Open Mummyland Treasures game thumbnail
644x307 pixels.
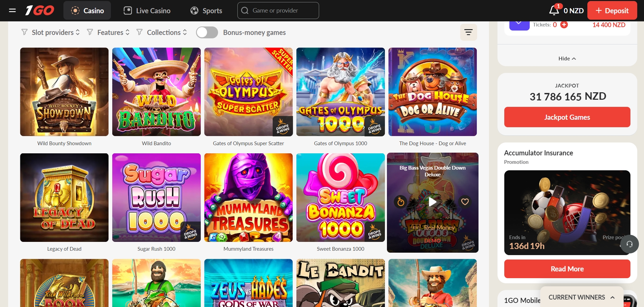point(249,197)
